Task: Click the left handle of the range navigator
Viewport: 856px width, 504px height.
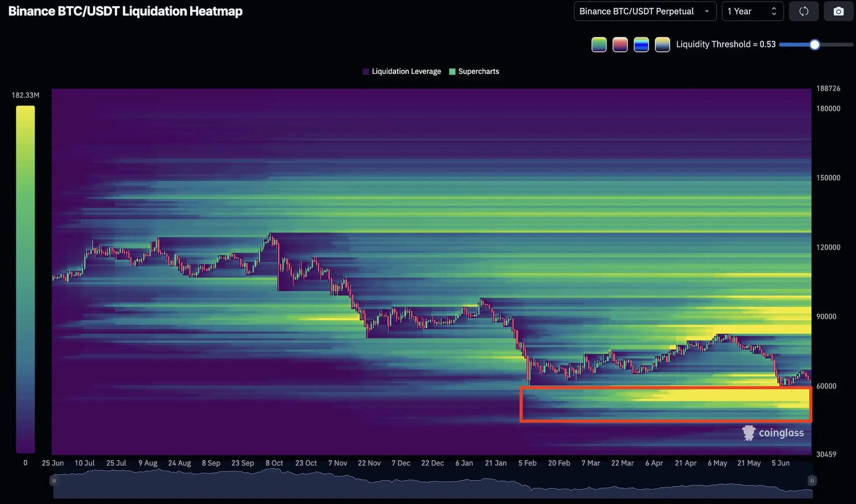Action: 53,481
